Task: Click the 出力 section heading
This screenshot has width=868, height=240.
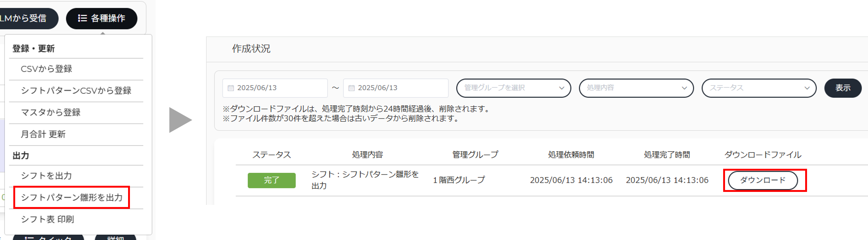Action: click(x=21, y=156)
